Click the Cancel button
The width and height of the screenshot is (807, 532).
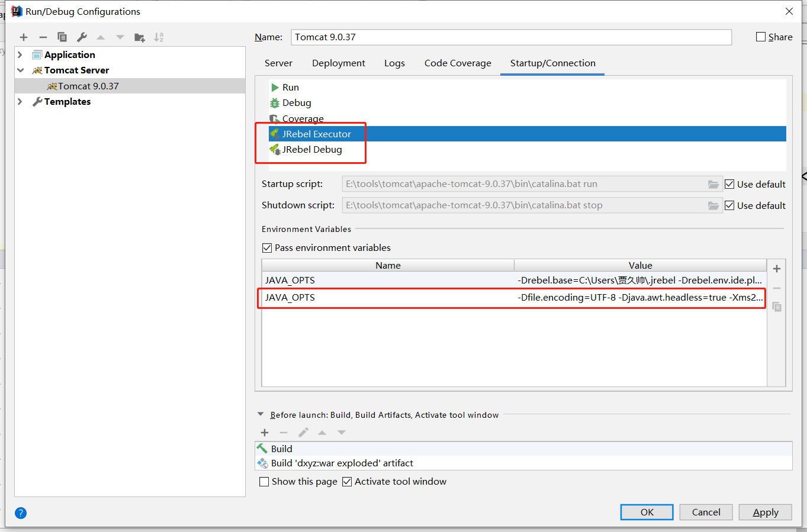tap(706, 512)
